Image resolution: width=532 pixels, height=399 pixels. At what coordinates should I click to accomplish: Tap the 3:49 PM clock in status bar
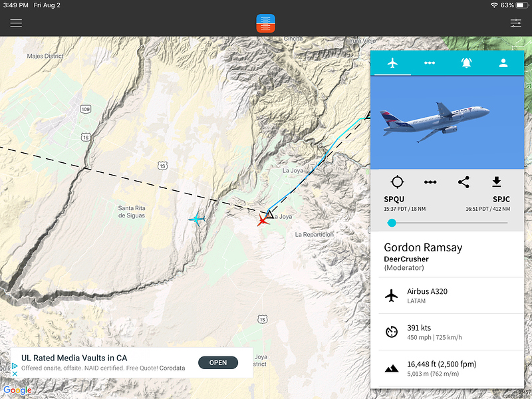tap(15, 5)
